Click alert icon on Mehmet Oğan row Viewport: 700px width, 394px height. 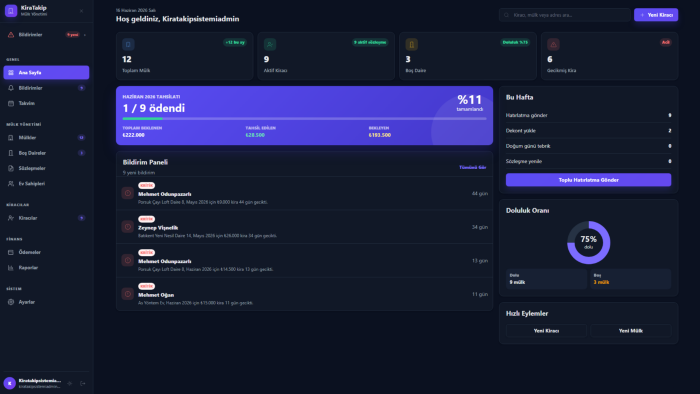(128, 294)
